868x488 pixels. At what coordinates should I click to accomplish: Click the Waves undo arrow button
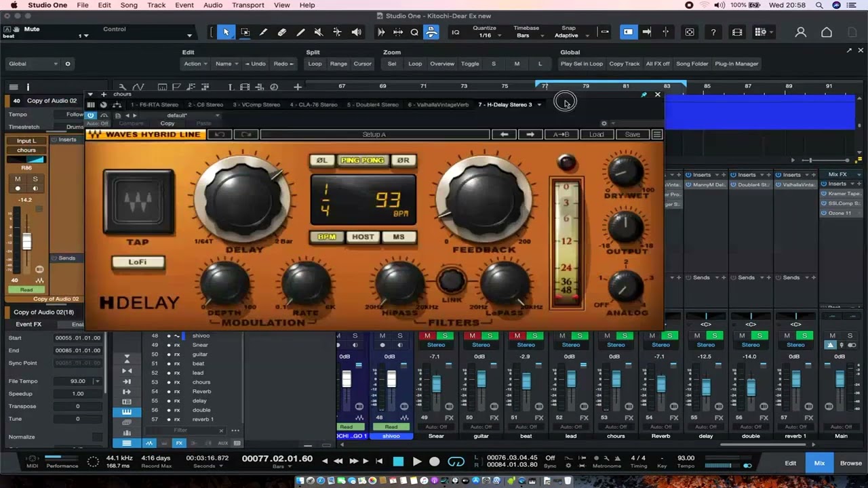220,134
